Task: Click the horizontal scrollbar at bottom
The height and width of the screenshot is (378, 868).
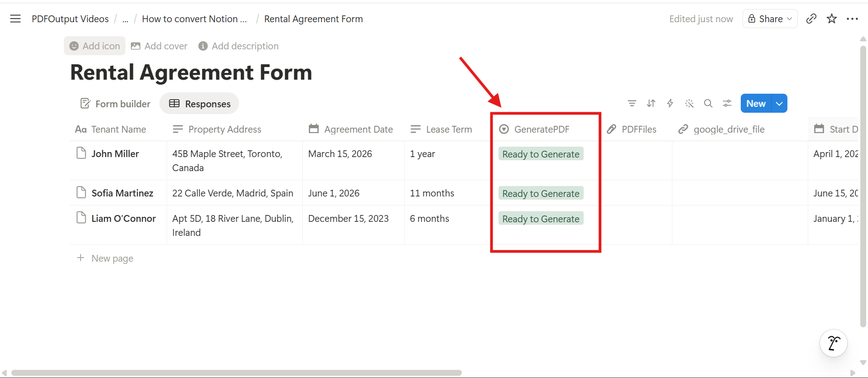Action: [x=236, y=373]
